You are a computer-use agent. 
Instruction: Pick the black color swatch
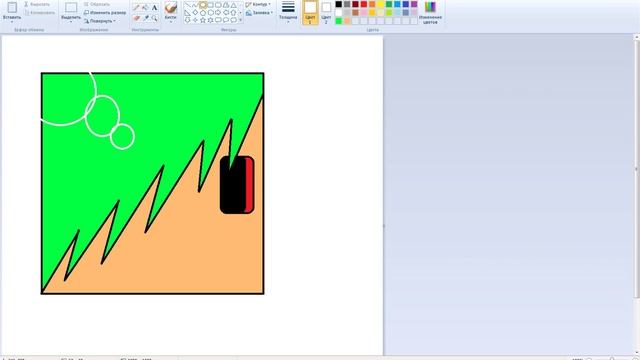coord(338,4)
